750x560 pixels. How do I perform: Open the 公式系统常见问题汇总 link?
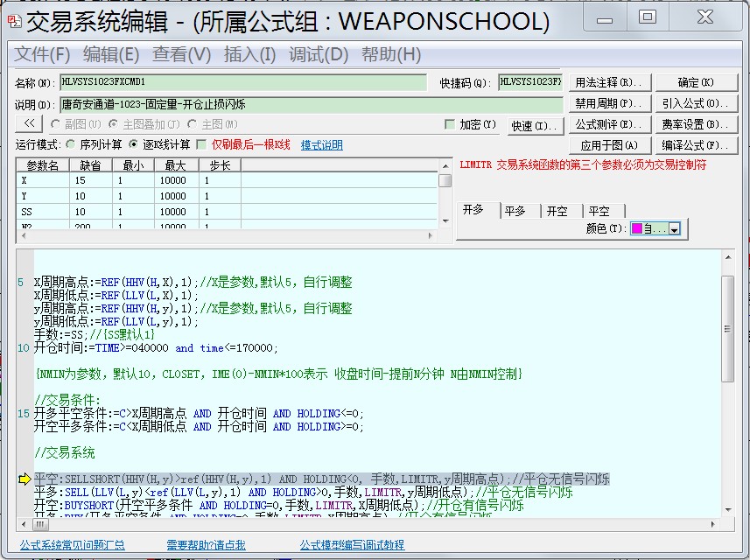[72, 545]
